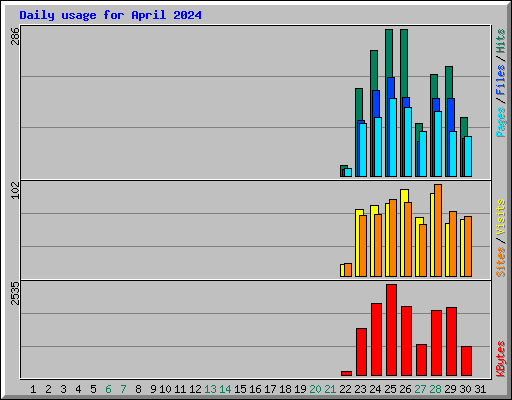512x400 pixels.
Task: Click day 31 on the x-axis
Action: pos(480,389)
